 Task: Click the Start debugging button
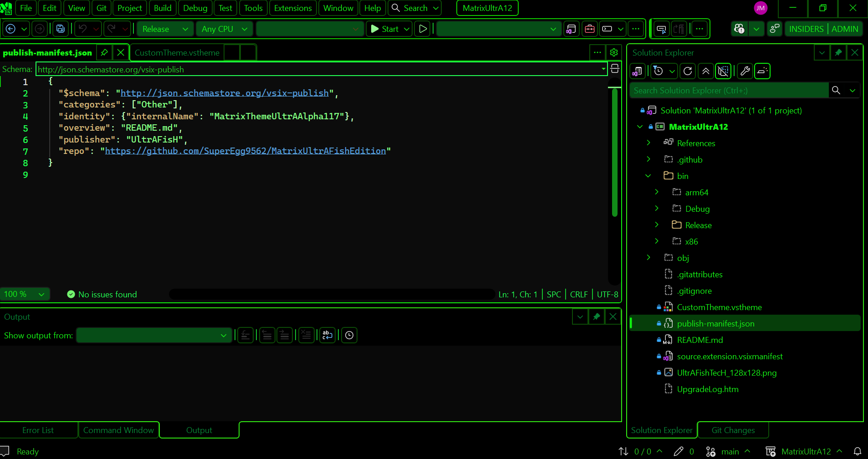[384, 29]
